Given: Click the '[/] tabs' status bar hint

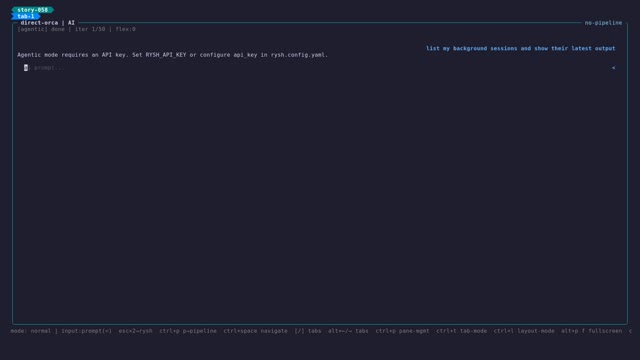Looking at the screenshot, I should [308, 331].
